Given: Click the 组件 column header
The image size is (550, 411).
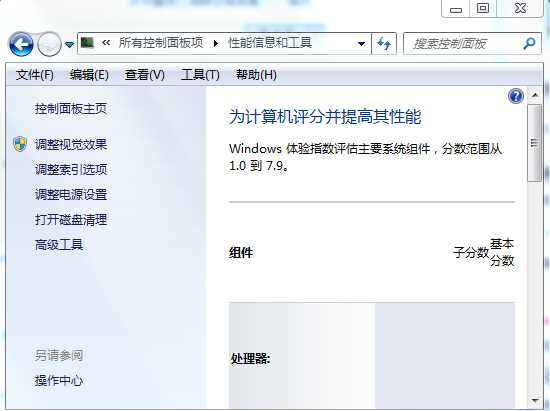Looking at the screenshot, I should click(241, 252).
